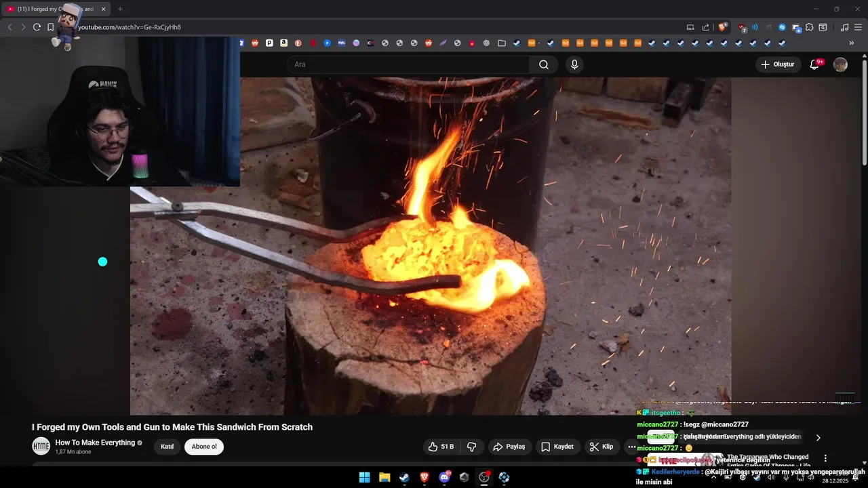Click the HTME channel avatar
868x488 pixels.
41,446
